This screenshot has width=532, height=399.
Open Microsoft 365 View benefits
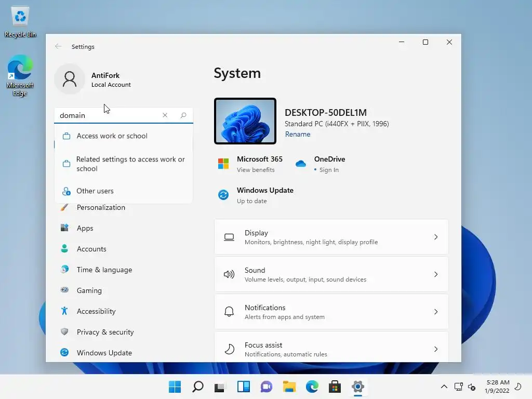256,170
